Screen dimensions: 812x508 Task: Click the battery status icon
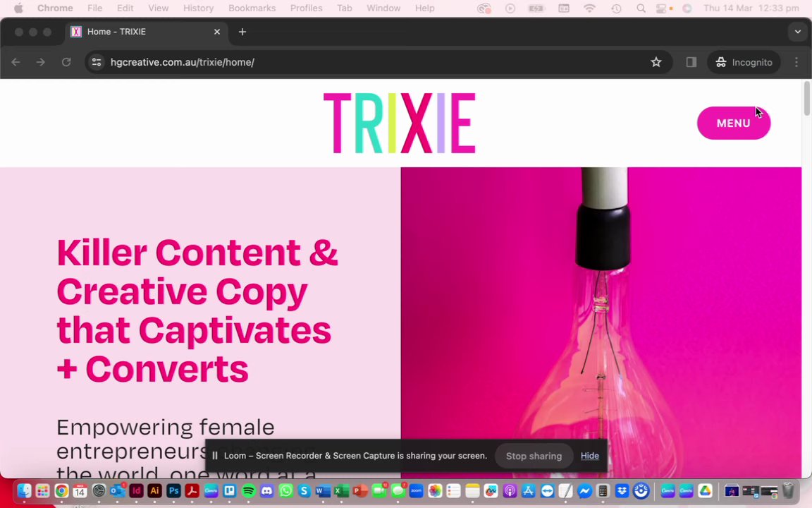tap(536, 8)
